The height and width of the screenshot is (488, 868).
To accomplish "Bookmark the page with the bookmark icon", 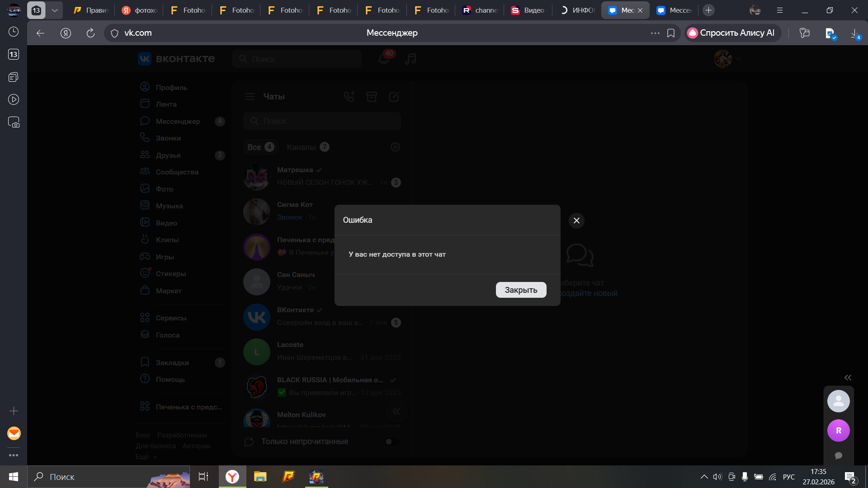I will tap(671, 33).
